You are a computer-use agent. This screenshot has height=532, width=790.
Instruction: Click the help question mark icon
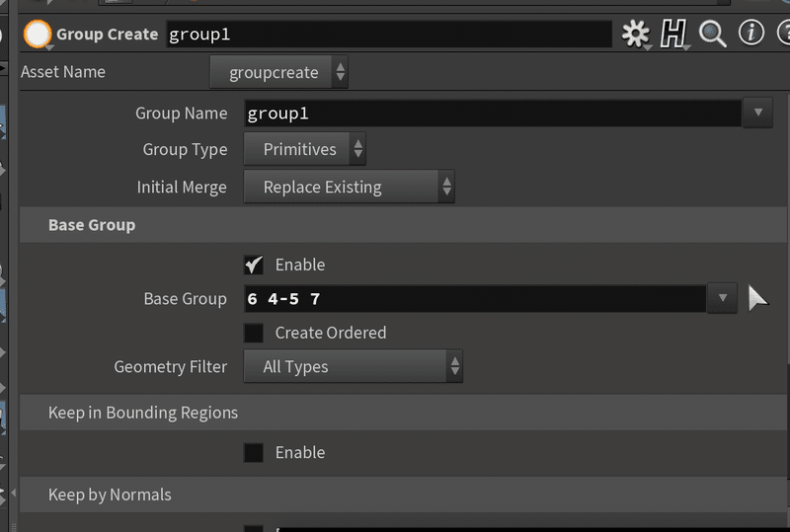coord(783,34)
